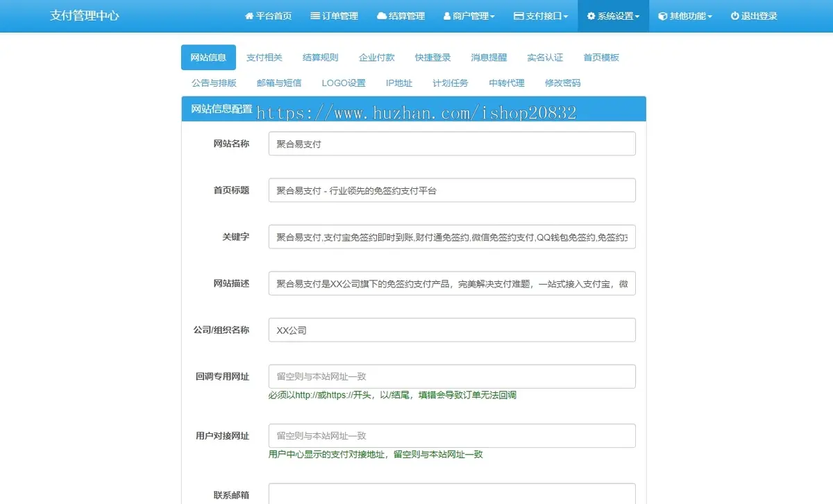Viewport: 833px width, 504px height.
Task: Click the card icon beside 支付接口
Action: tap(519, 16)
